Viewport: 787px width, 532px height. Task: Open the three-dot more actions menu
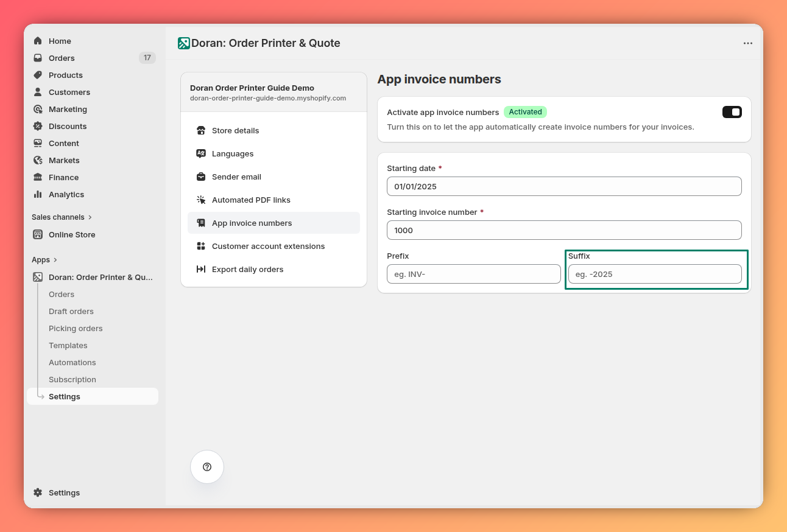coord(748,43)
